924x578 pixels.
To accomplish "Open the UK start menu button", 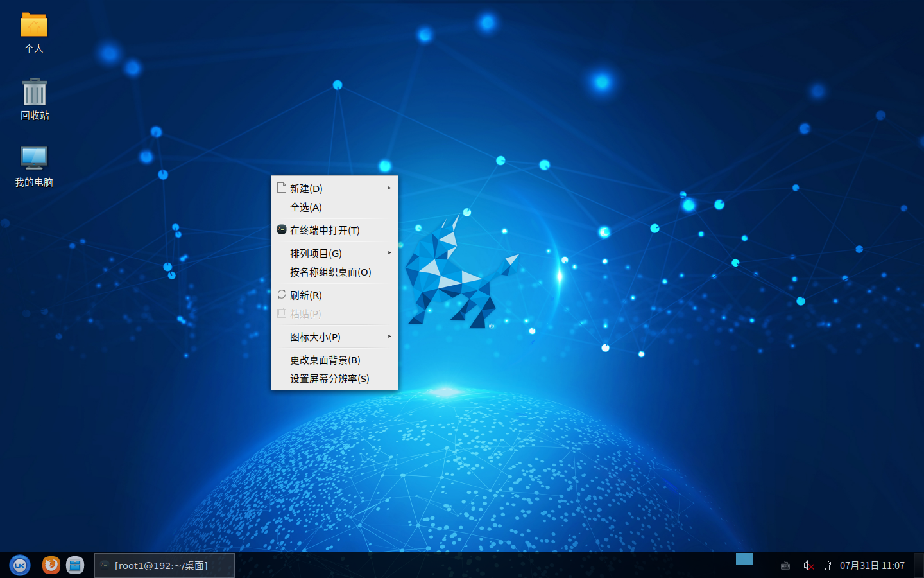I will [x=20, y=565].
